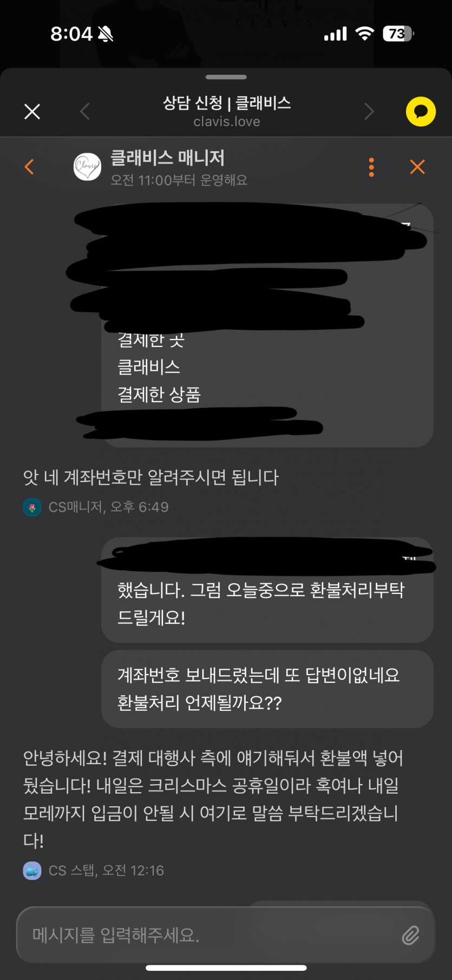Image resolution: width=452 pixels, height=980 pixels.
Task: Tap the CS 스탭 avatar icon
Action: [x=32, y=871]
